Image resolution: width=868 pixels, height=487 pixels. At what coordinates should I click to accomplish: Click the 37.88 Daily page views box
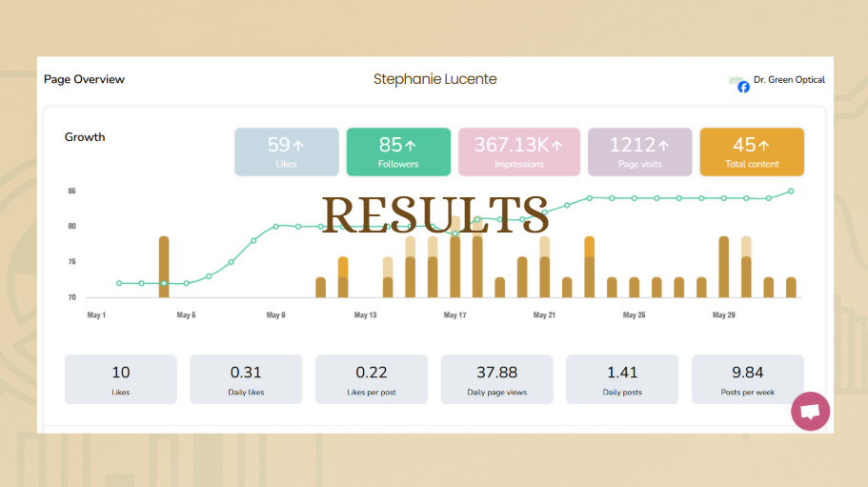(496, 379)
